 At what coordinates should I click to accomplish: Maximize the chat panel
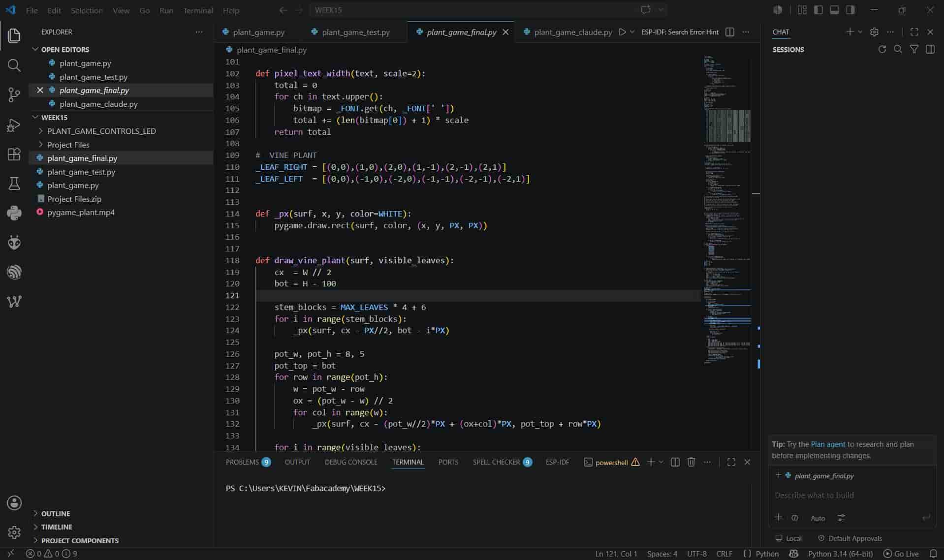click(914, 32)
